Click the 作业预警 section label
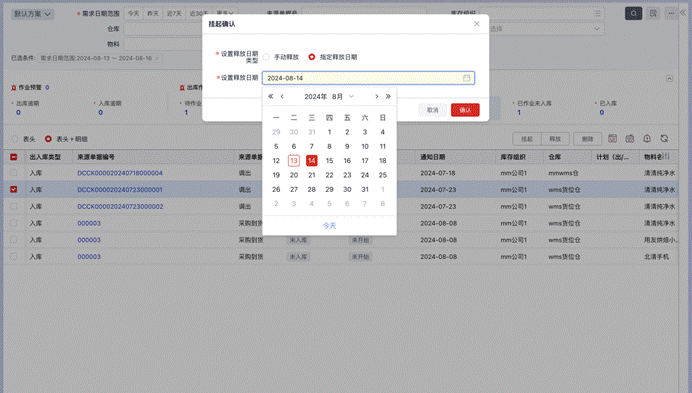 coord(30,87)
